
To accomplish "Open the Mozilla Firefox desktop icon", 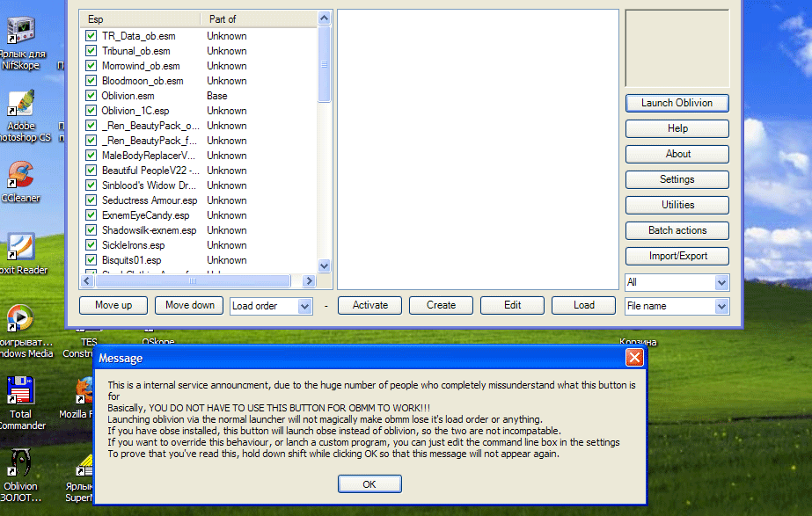I will 84,390.
